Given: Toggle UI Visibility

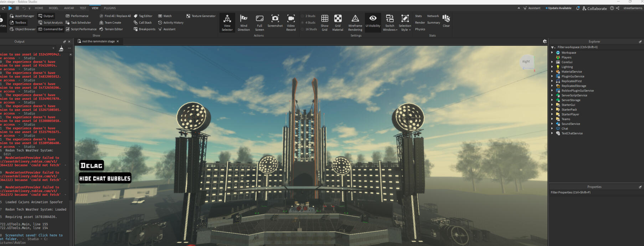Looking at the screenshot, I should click(373, 21).
